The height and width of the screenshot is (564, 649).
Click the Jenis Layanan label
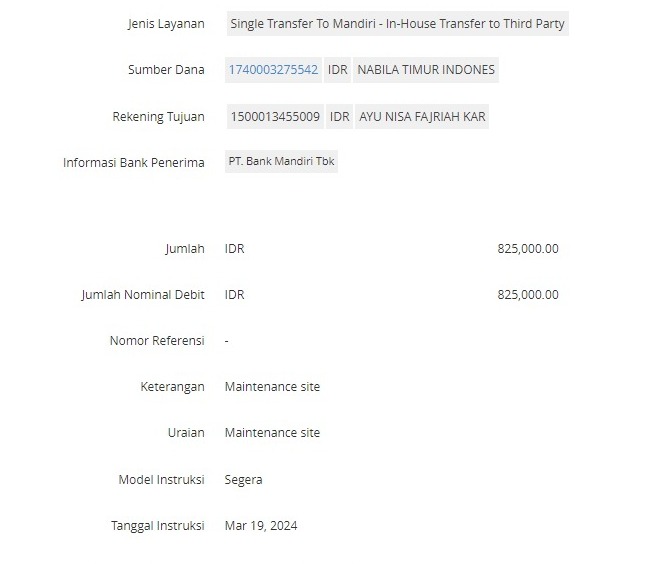point(166,24)
